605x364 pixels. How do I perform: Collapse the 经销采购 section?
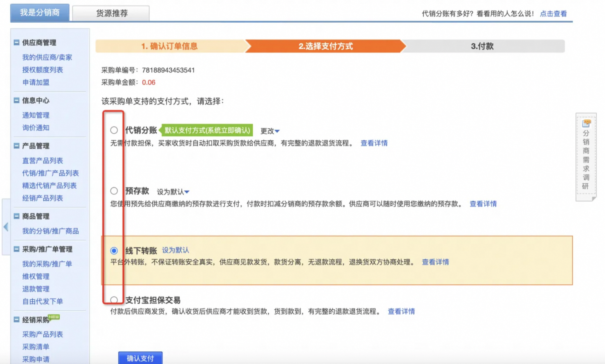(x=17, y=320)
